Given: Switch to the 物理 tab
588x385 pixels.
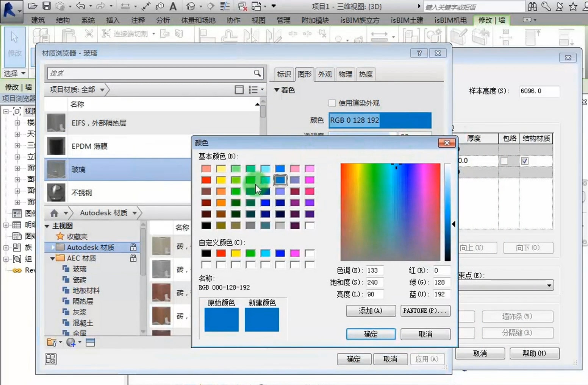Looking at the screenshot, I should click(345, 74).
